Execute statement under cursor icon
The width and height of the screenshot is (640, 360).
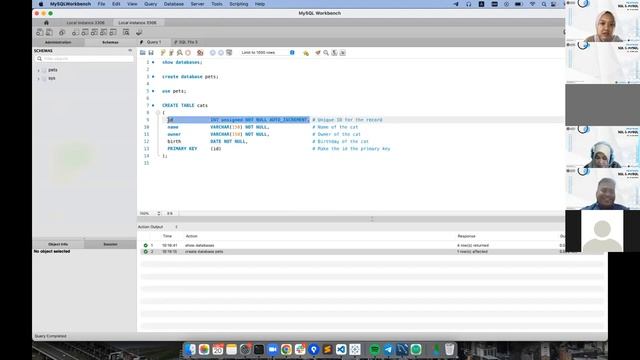(x=171, y=53)
